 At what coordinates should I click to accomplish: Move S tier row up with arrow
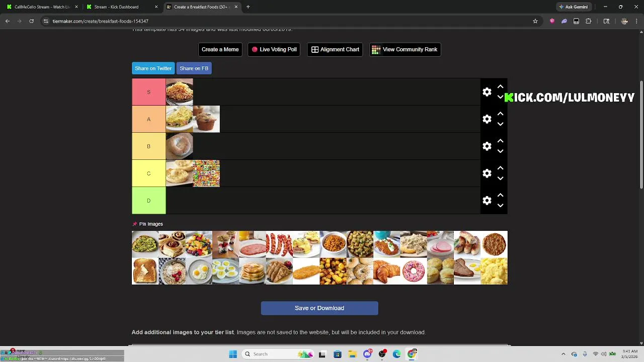[500, 87]
